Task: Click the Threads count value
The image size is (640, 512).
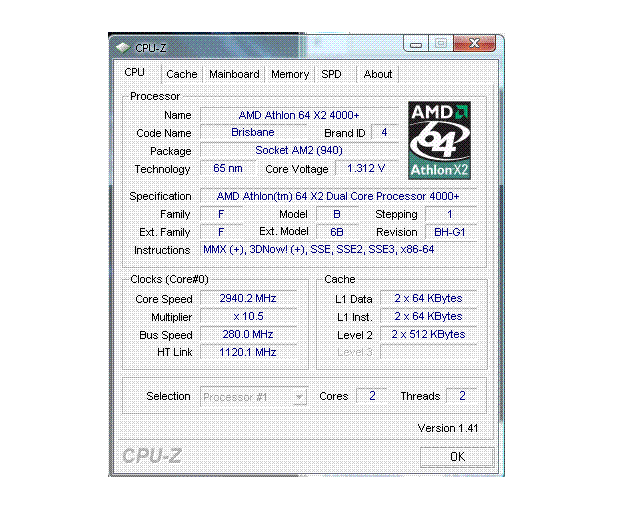Action: [x=462, y=396]
